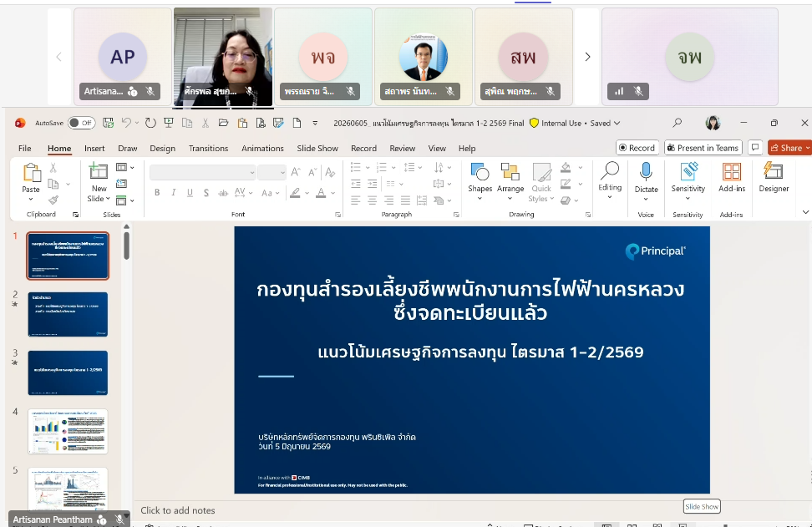
Task: Show next participants in Teams strip
Action: coord(587,57)
